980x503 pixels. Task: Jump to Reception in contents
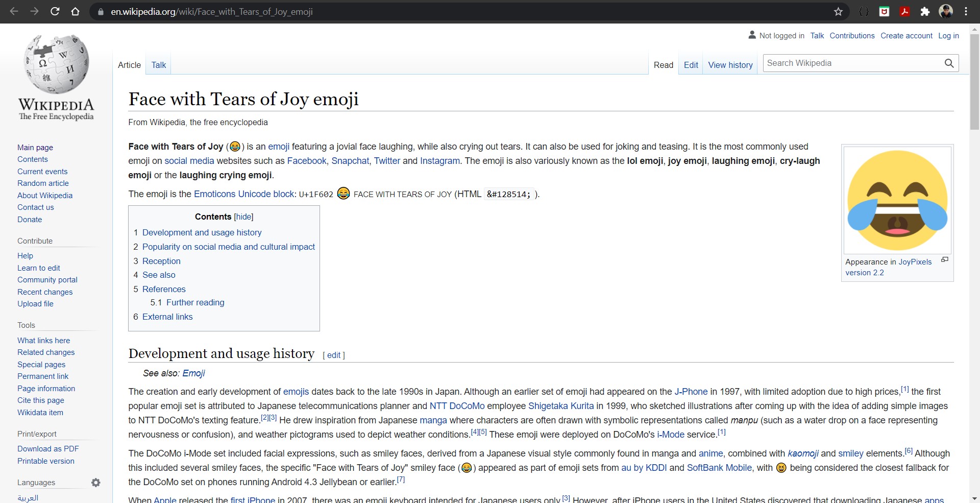[161, 261]
